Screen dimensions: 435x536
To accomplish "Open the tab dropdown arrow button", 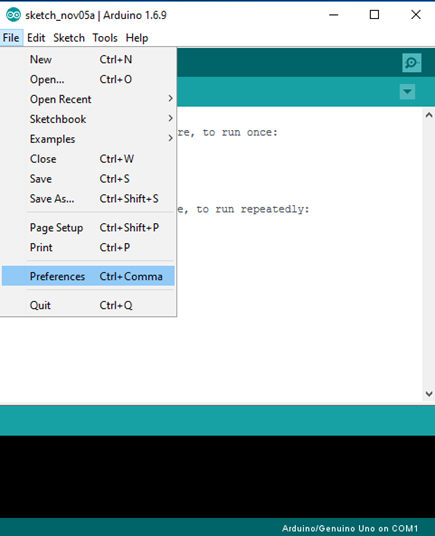I will click(407, 92).
